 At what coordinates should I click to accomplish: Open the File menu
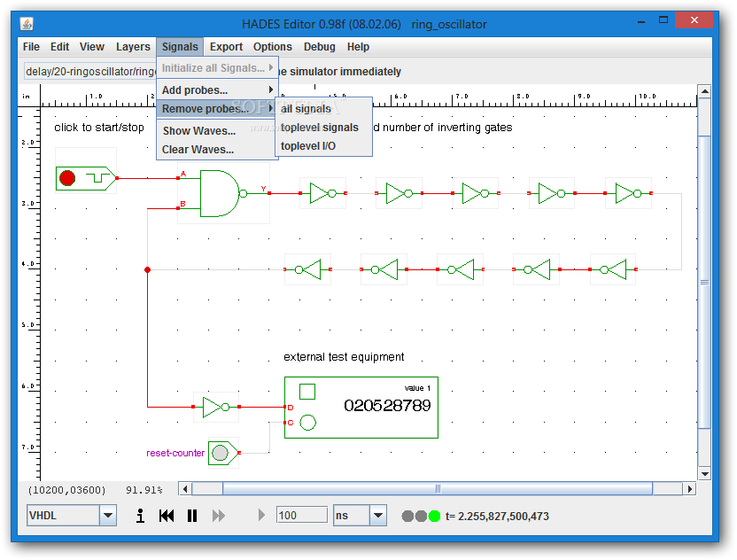[x=31, y=47]
